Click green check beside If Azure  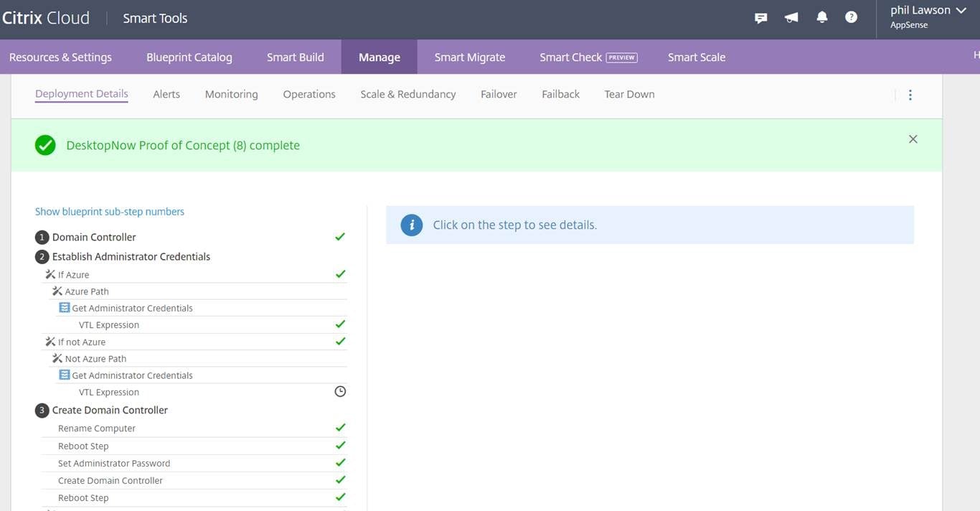pyautogui.click(x=340, y=273)
